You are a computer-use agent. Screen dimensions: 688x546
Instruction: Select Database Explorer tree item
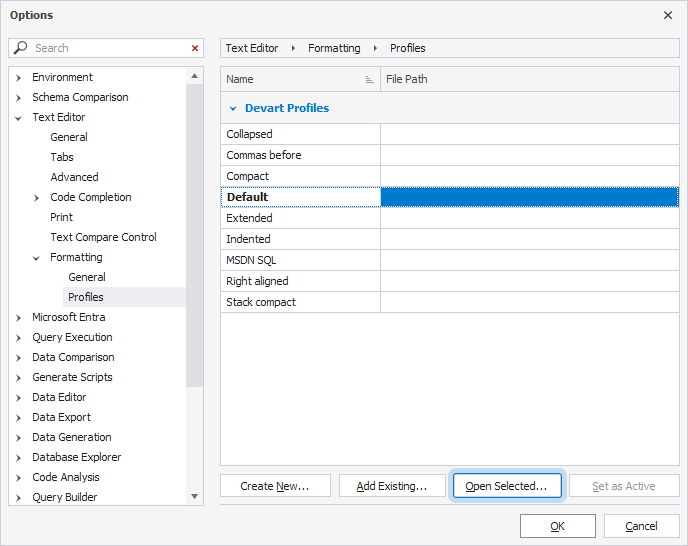[x=77, y=457]
